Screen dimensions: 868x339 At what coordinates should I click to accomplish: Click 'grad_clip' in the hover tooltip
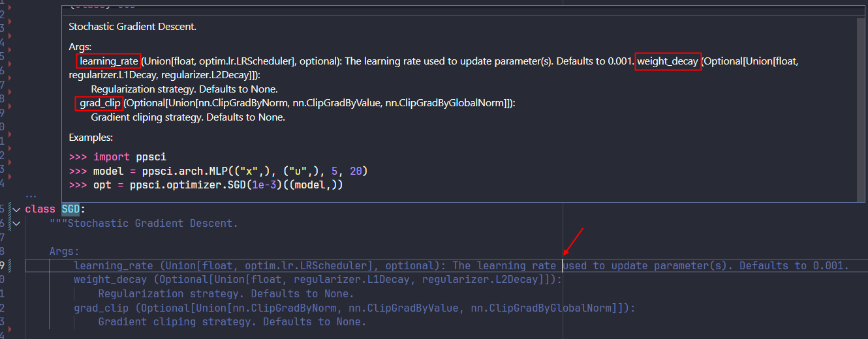click(101, 103)
